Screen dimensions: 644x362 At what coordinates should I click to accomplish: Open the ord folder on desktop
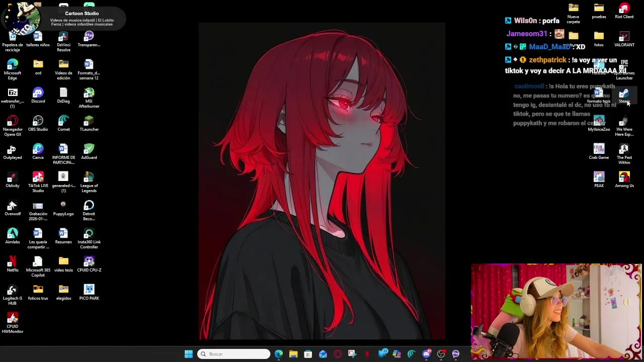pos(38,67)
